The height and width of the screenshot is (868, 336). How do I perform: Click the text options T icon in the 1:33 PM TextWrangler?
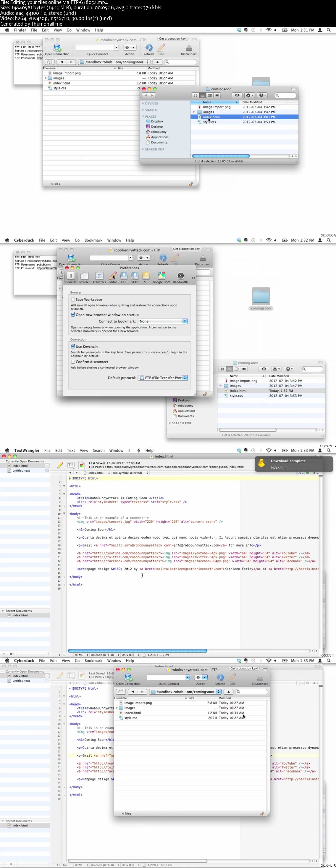[71, 465]
